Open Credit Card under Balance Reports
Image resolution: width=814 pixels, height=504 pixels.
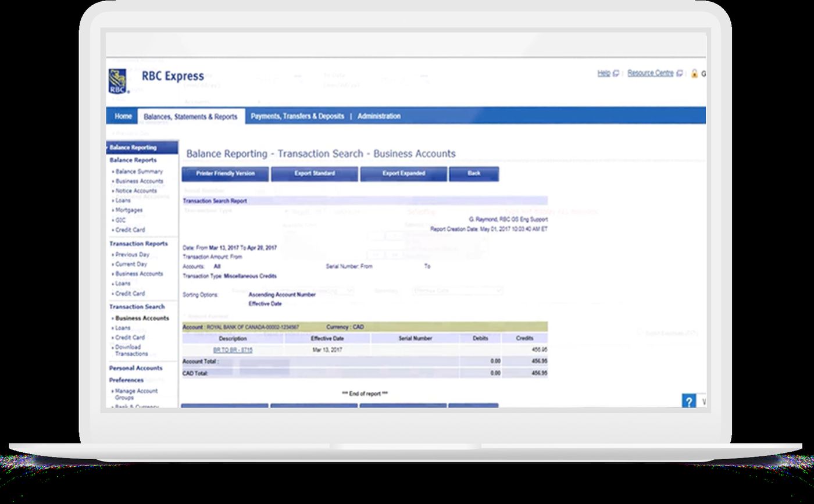coord(130,230)
